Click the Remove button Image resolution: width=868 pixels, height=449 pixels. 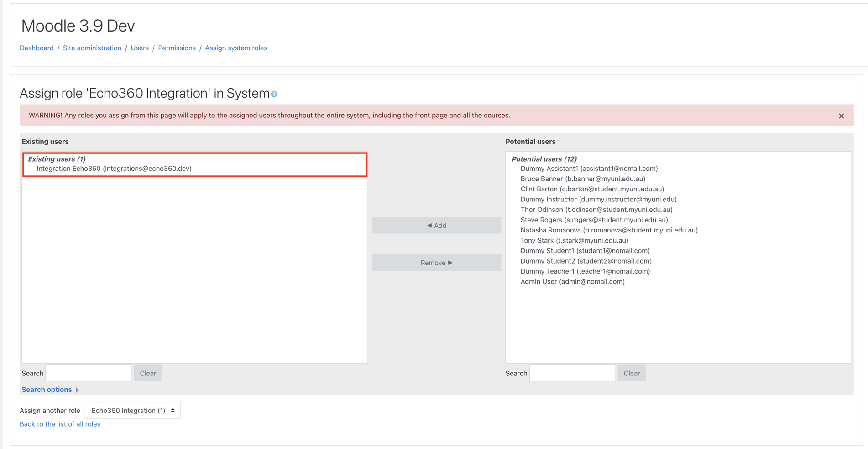click(436, 263)
